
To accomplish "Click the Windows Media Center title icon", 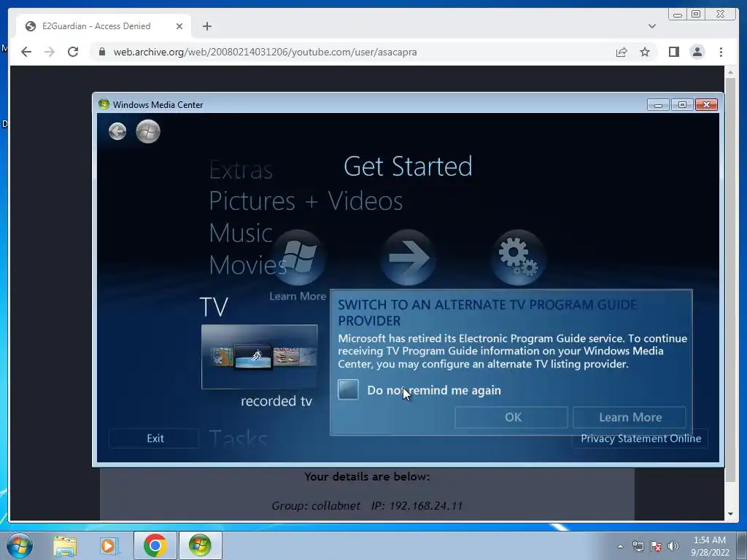I will pos(104,104).
